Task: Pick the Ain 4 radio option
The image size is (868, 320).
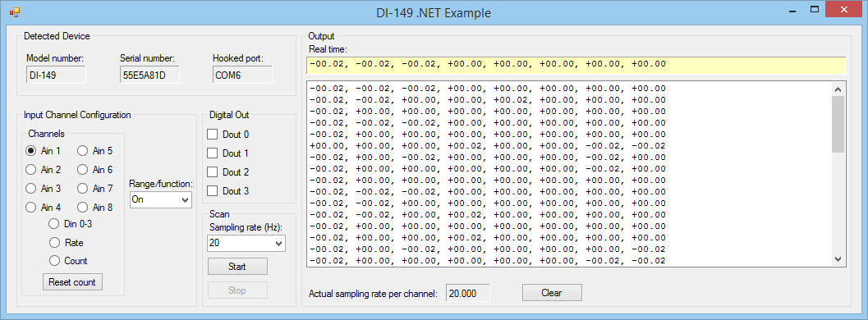Action: (44, 208)
